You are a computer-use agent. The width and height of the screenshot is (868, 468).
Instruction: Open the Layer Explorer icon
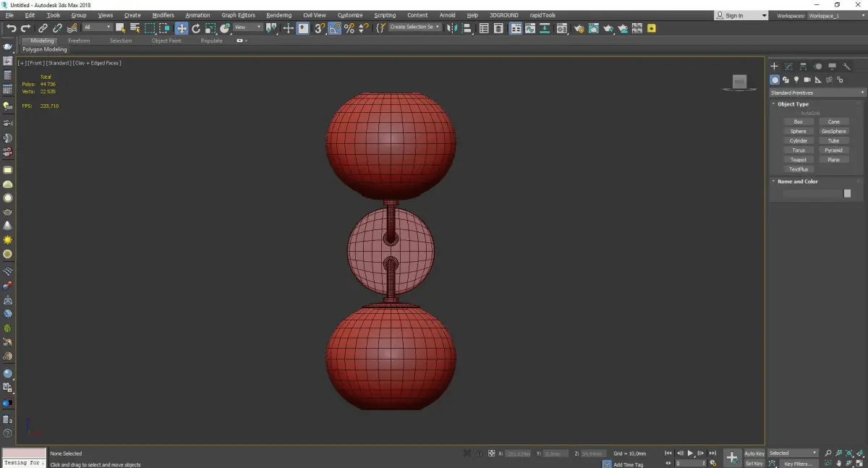499,28
